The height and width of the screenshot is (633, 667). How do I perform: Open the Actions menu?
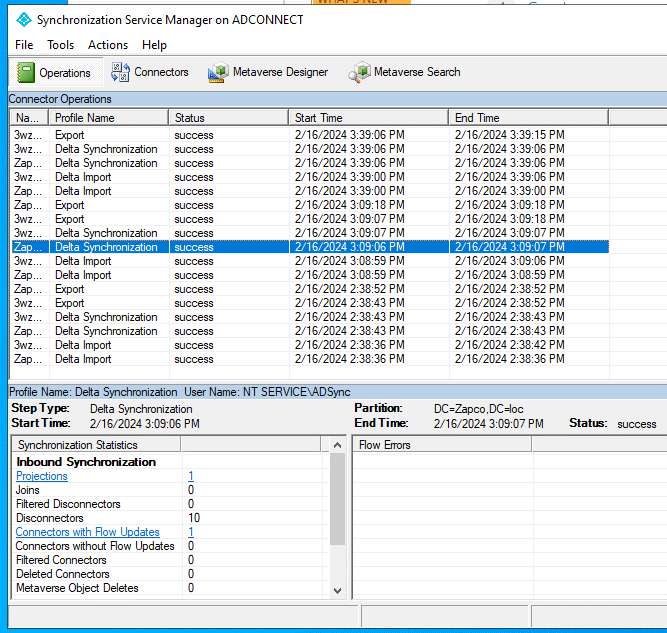[x=108, y=45]
